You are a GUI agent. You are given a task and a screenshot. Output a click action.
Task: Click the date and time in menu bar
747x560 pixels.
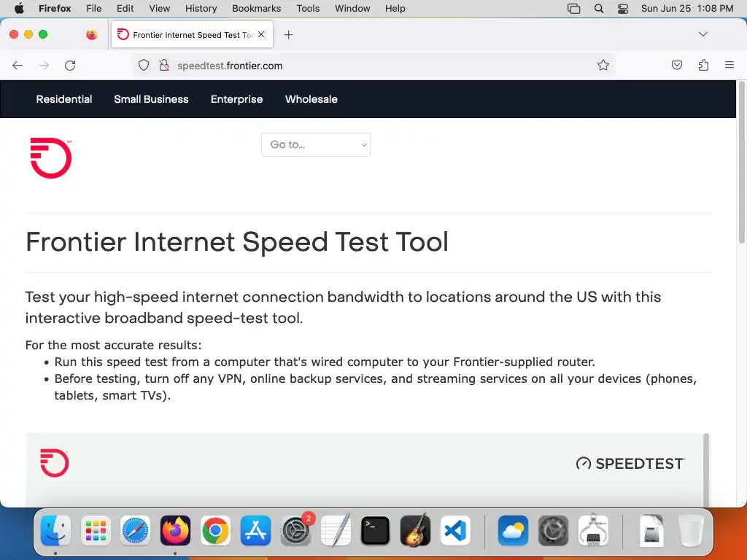click(x=687, y=9)
